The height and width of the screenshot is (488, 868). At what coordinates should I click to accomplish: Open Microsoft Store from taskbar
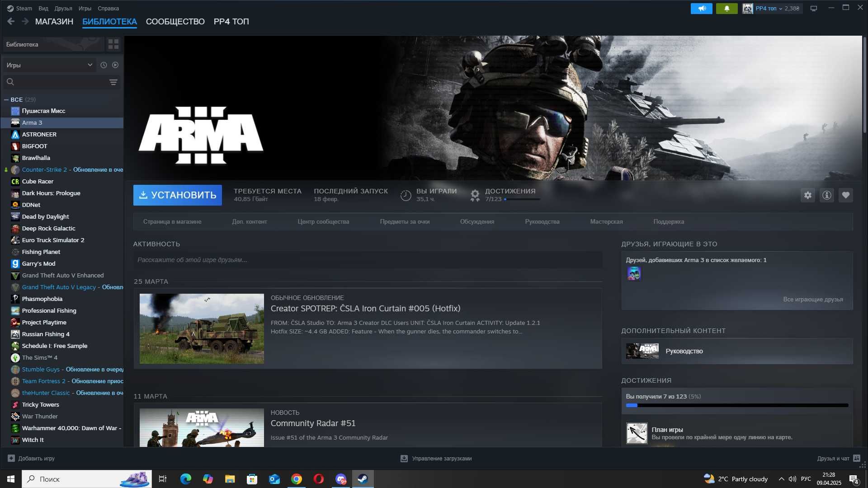(x=252, y=479)
